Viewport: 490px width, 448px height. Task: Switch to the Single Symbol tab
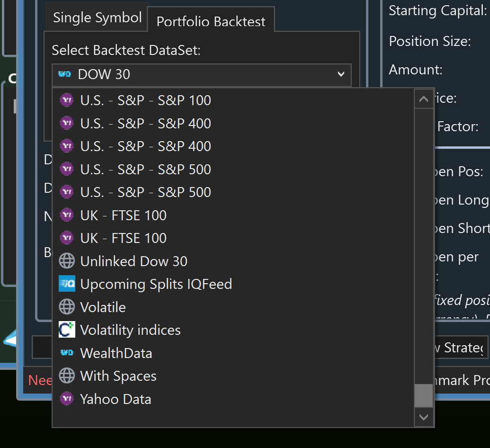click(x=97, y=18)
